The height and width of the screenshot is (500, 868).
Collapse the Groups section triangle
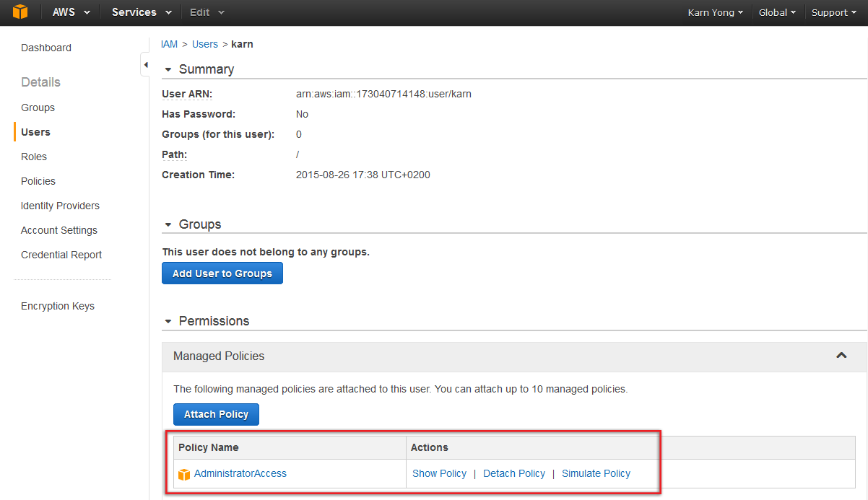(x=168, y=225)
